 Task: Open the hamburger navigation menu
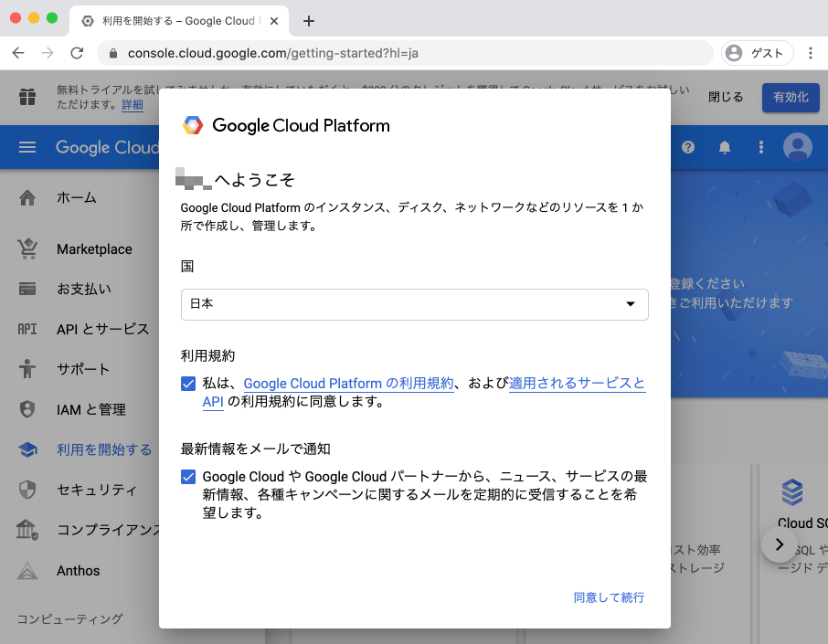pyautogui.click(x=27, y=147)
